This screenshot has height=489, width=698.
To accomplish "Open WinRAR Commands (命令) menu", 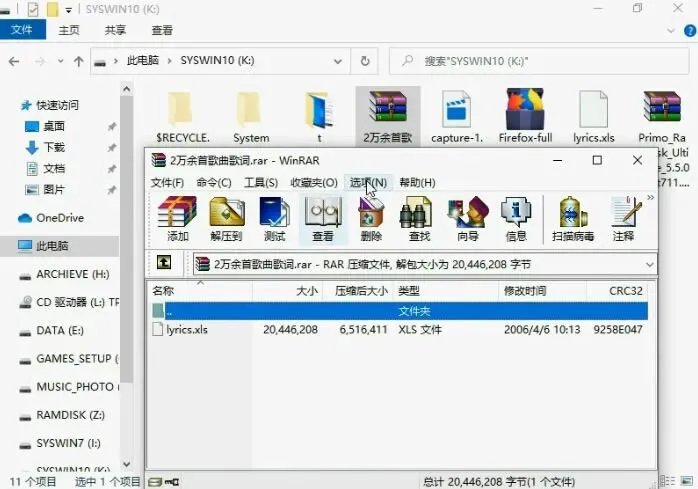I will [214, 183].
